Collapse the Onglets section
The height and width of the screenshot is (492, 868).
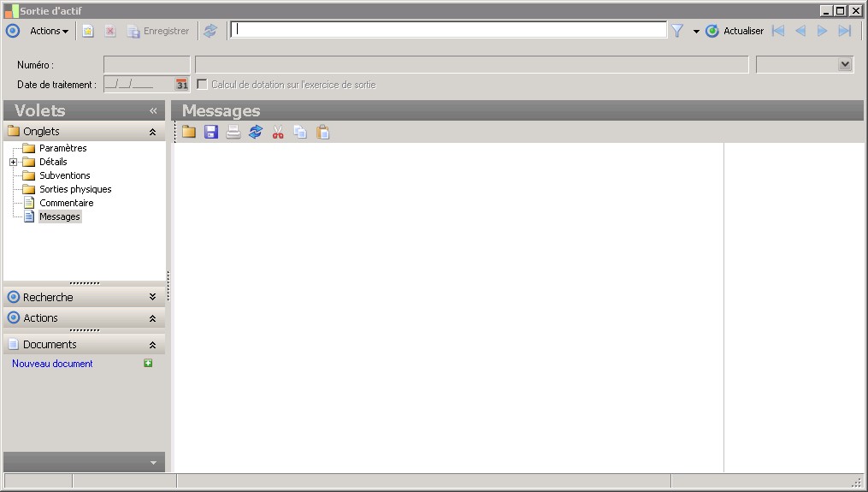tap(153, 132)
